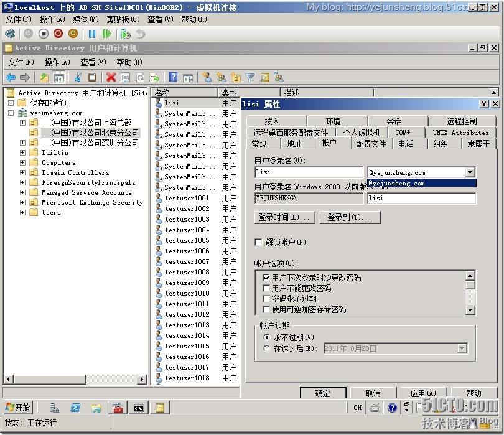Switch to the 地址 tab
The width and height of the screenshot is (504, 435).
click(x=294, y=144)
